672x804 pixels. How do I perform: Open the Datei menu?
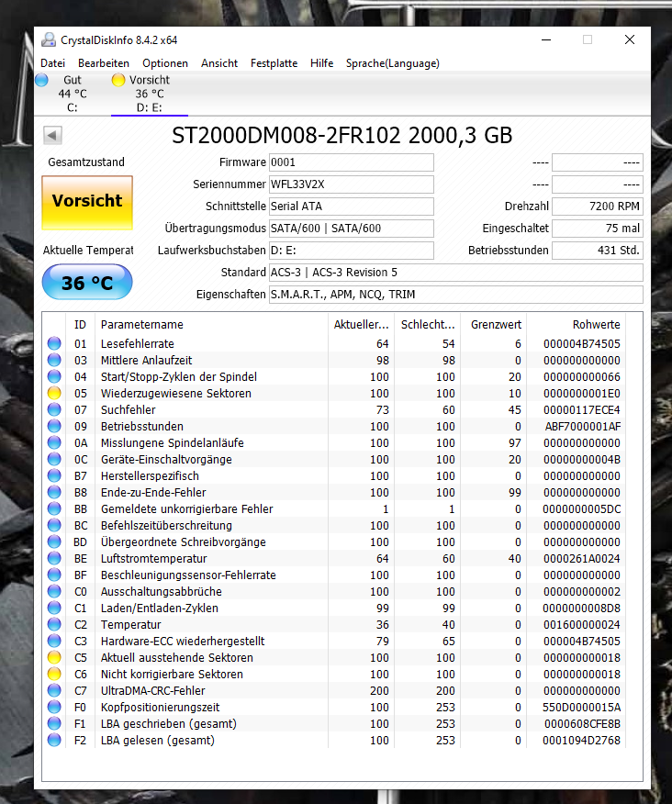click(x=53, y=63)
